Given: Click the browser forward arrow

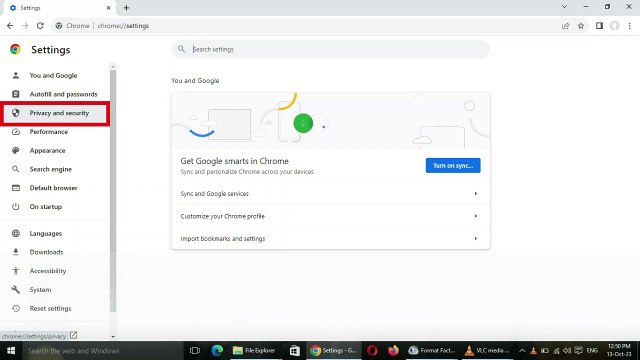Looking at the screenshot, I should click(x=25, y=26).
